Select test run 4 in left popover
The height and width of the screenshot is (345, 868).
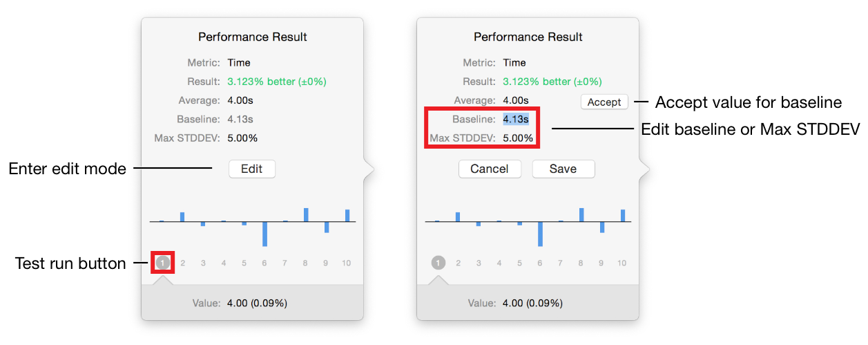(224, 263)
